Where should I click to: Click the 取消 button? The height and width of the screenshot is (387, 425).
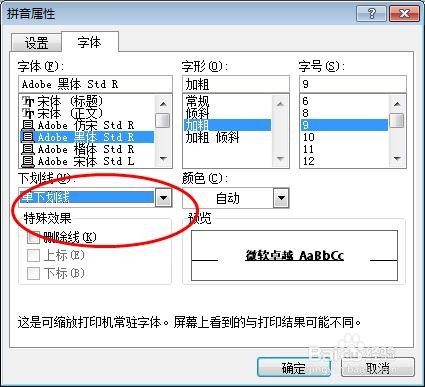[x=378, y=368]
